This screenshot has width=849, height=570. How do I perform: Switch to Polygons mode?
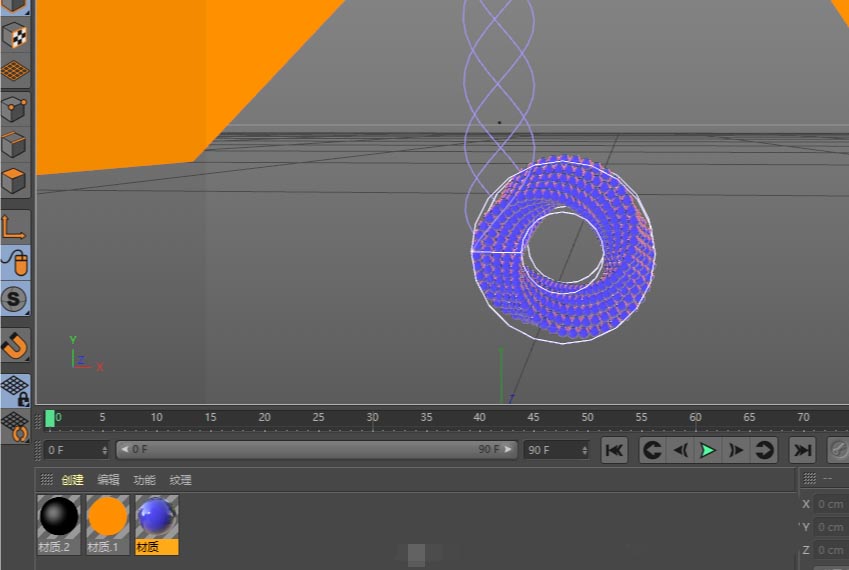(x=15, y=181)
